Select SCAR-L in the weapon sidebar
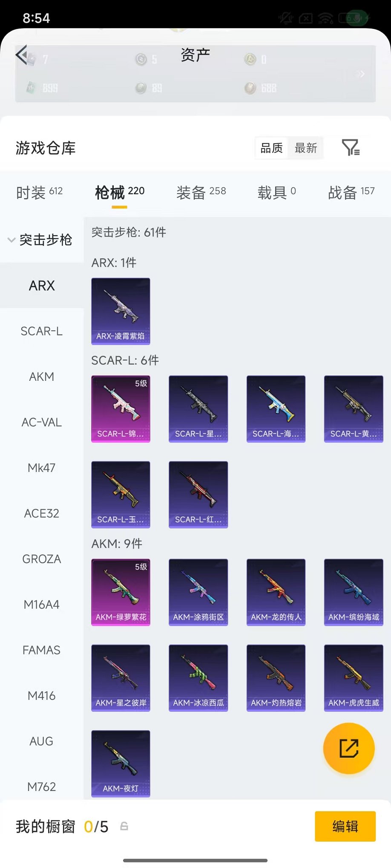 (x=42, y=331)
